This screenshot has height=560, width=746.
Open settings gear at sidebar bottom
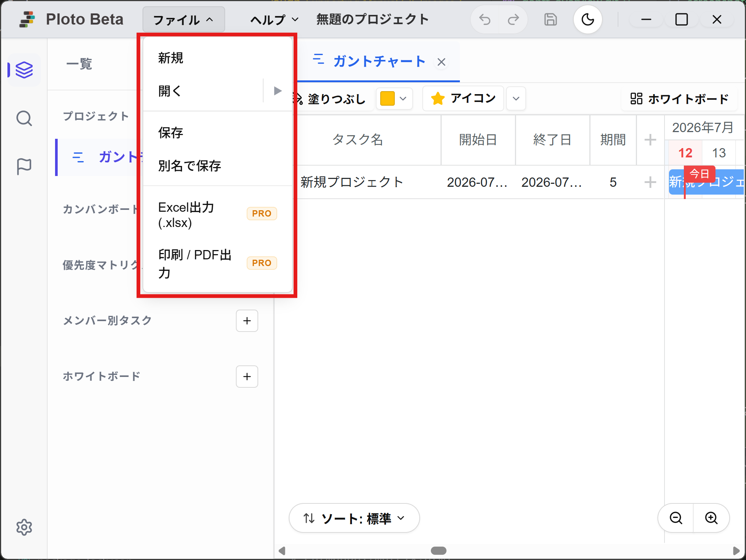[24, 527]
